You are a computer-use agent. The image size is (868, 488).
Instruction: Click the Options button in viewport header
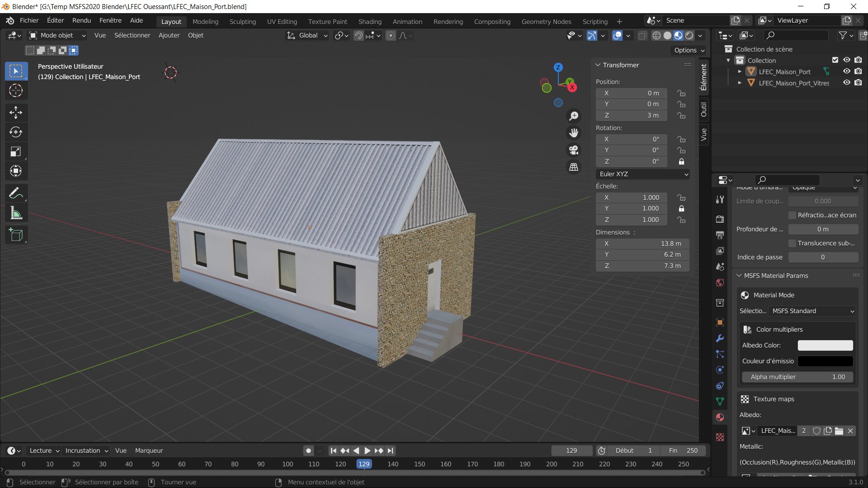tap(689, 50)
